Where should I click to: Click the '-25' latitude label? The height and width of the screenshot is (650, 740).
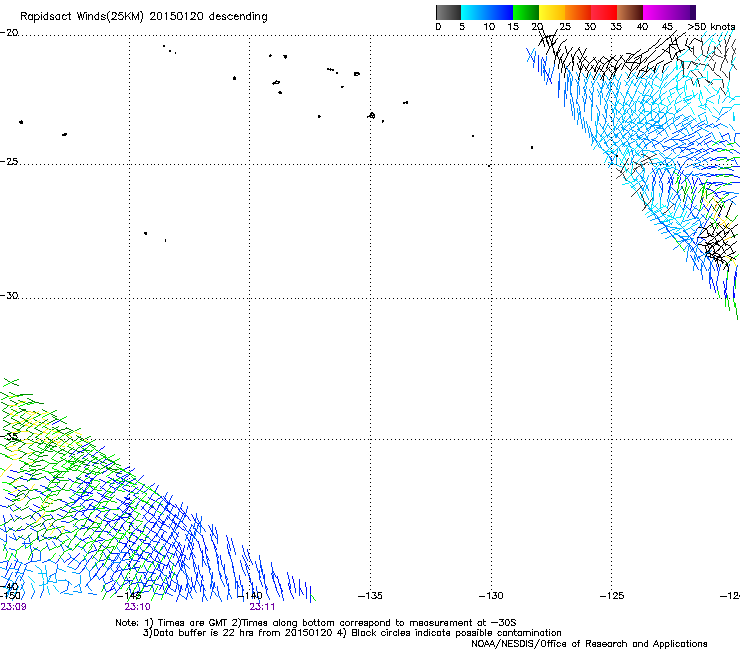[x=9, y=161]
